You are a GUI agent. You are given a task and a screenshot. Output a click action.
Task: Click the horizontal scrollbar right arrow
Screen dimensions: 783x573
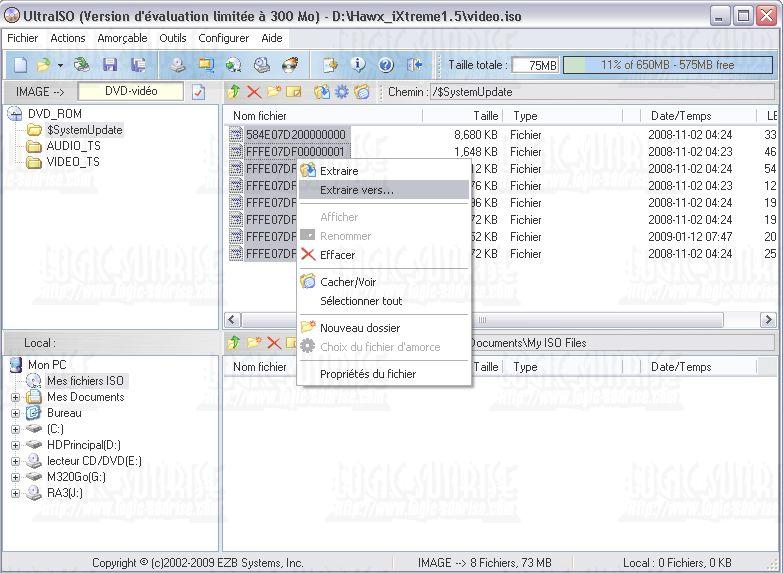pos(768,319)
